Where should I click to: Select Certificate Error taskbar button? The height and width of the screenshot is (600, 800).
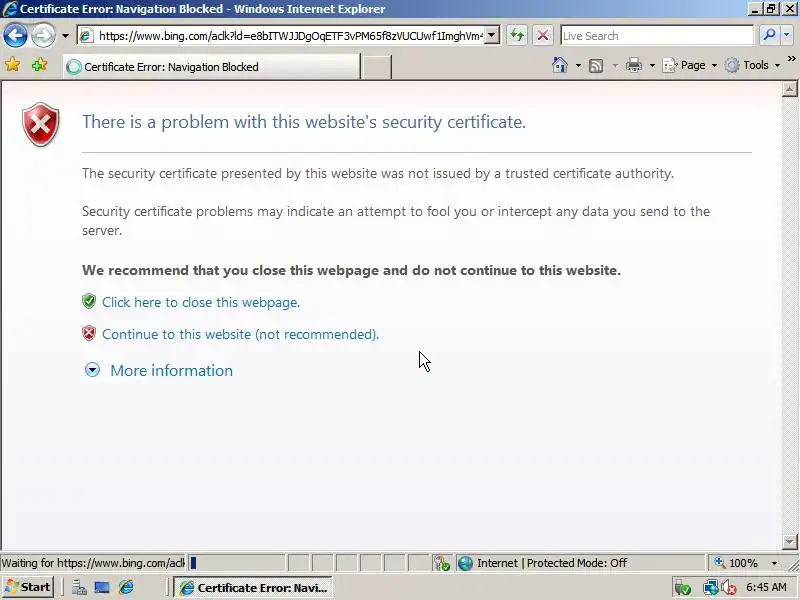click(253, 588)
